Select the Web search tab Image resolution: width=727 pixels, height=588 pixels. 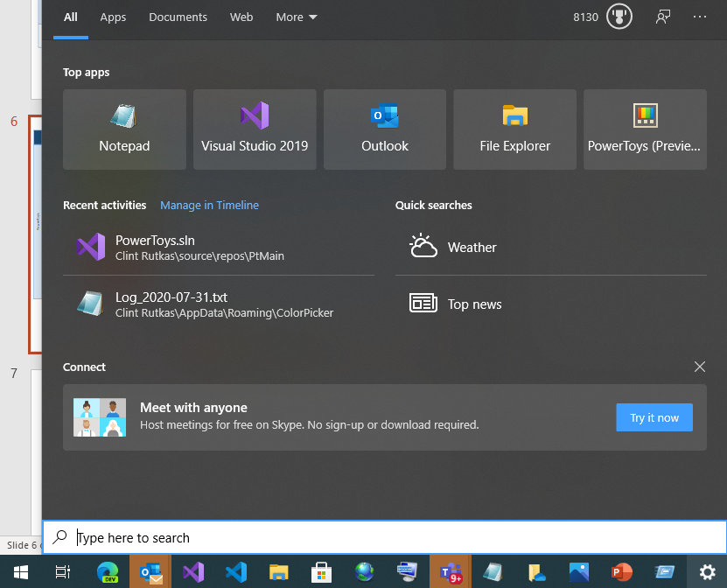coord(241,16)
